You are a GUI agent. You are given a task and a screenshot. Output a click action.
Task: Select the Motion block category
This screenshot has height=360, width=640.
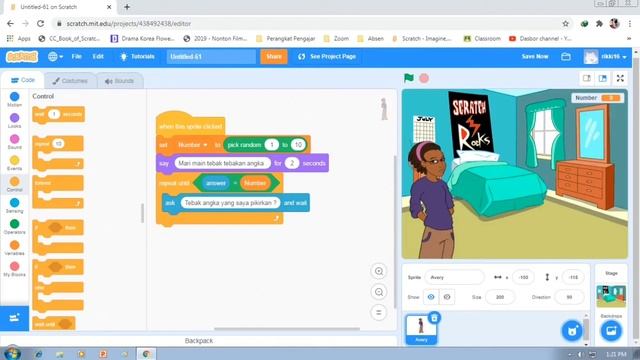click(x=14, y=99)
